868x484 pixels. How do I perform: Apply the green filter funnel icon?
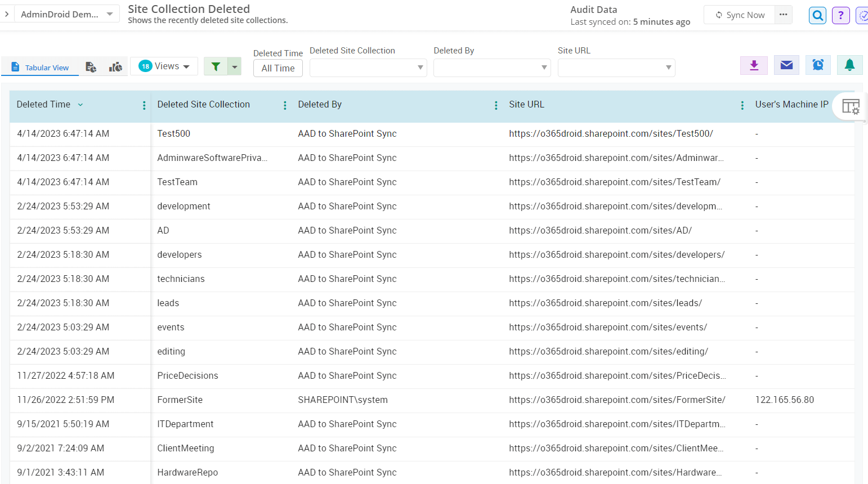pos(216,66)
